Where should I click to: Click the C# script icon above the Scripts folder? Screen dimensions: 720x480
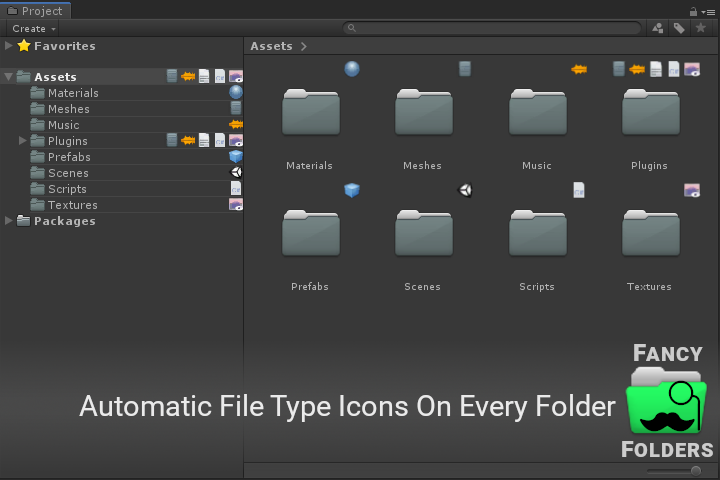[x=579, y=190]
